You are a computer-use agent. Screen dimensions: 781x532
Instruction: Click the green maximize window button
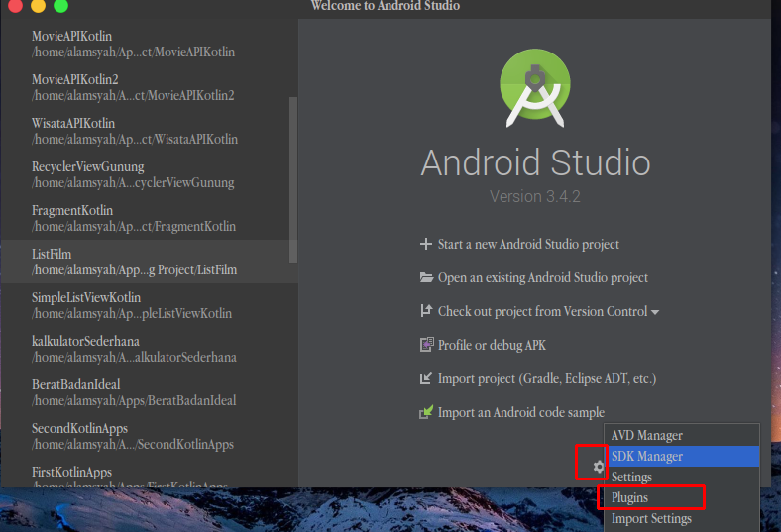point(60,6)
